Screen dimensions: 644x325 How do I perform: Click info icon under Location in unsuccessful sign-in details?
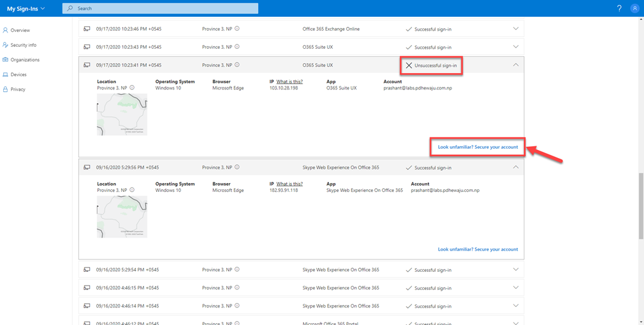pos(132,88)
